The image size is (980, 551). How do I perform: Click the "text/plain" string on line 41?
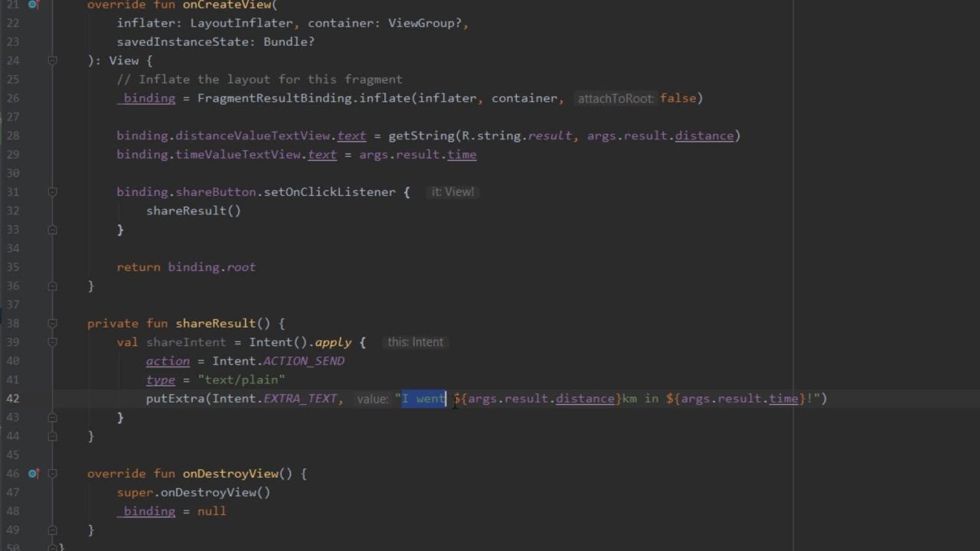tap(241, 380)
